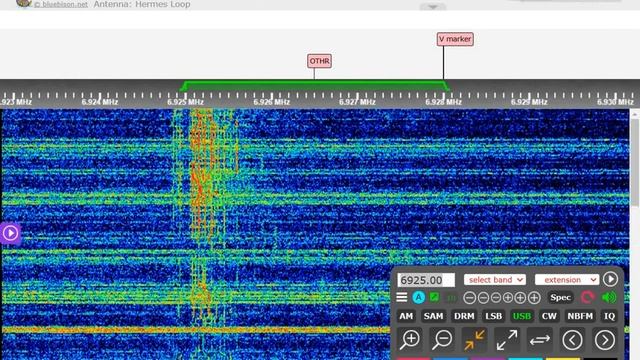Click the 6925.00 frequency input field

click(x=426, y=280)
